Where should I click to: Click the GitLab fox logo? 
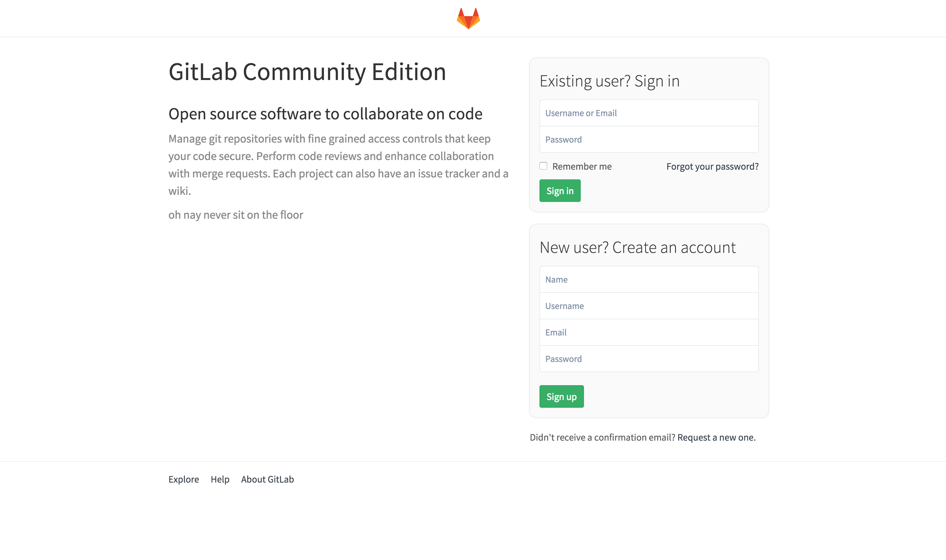469,18
